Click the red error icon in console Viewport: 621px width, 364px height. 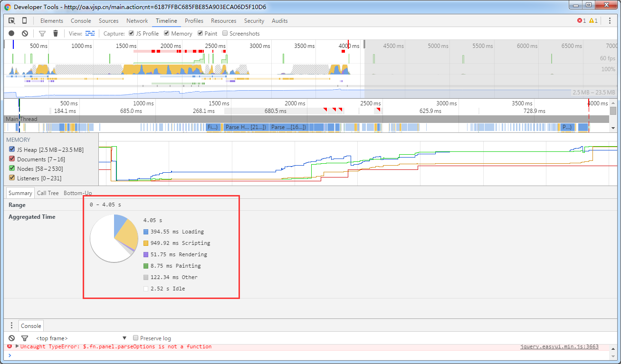click(10, 346)
